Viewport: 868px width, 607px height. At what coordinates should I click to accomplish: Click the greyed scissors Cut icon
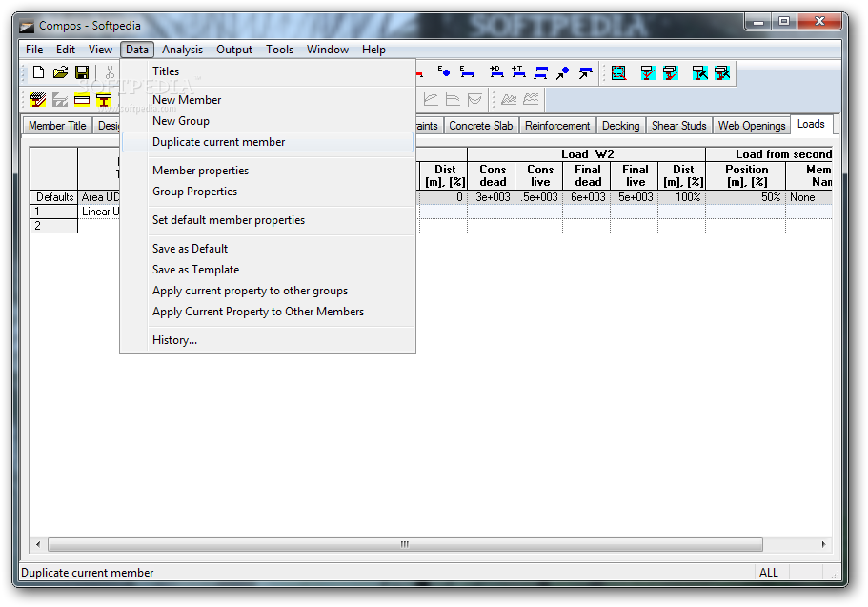pos(111,72)
